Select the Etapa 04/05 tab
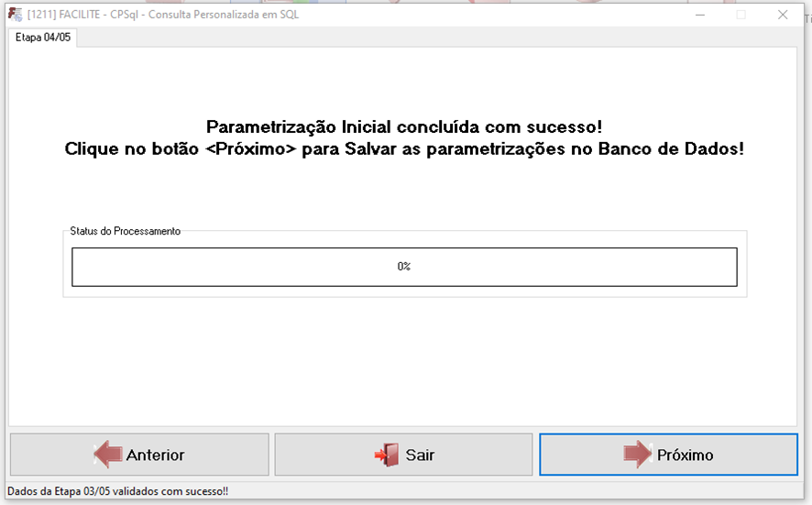 click(x=43, y=38)
